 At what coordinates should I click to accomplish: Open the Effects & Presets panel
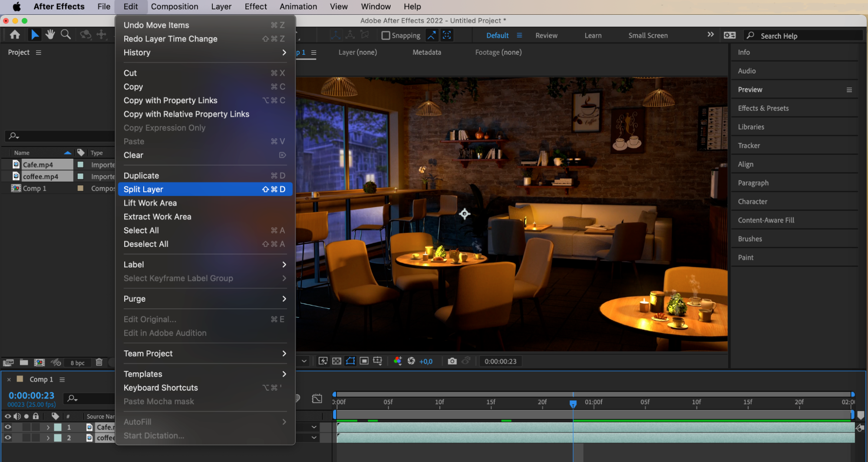[763, 108]
